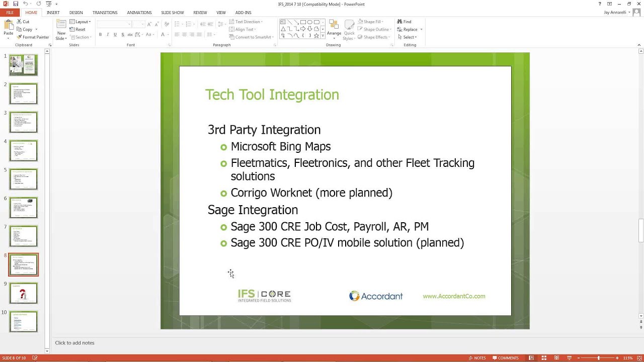Toggle text Shadow
Viewport: 644px width, 362px height.
click(123, 35)
